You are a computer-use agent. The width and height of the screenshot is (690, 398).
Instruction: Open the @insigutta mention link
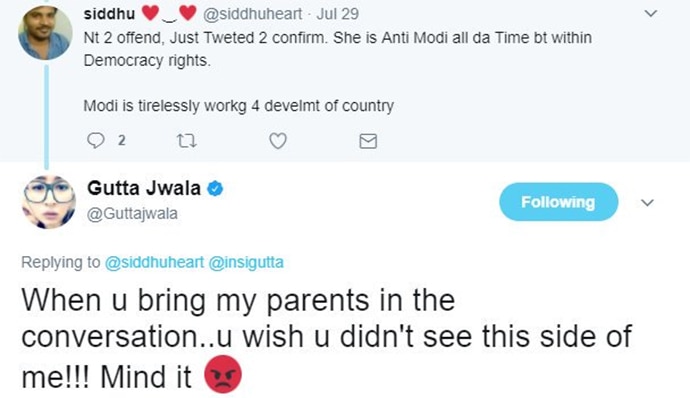(246, 262)
